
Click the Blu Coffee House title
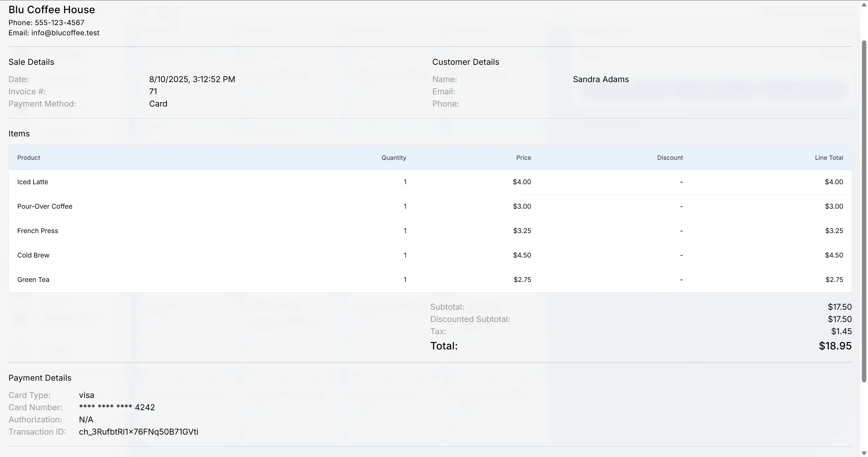tap(51, 9)
